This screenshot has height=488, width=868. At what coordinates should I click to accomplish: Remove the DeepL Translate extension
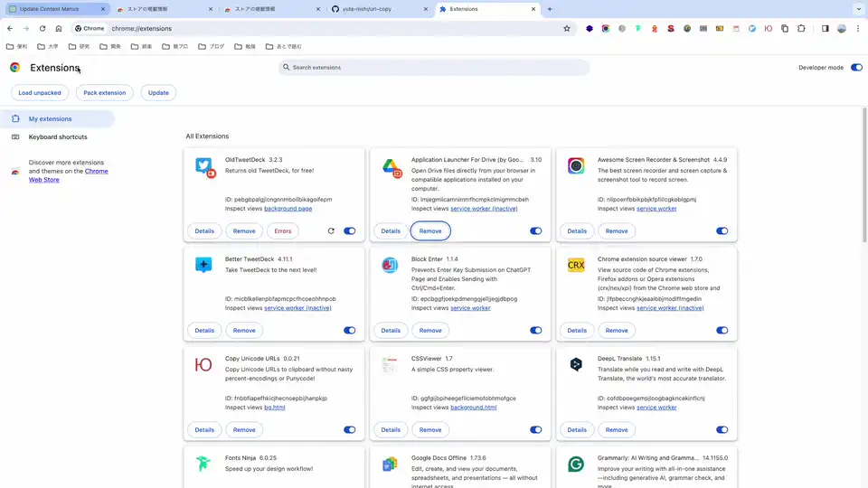(x=616, y=430)
